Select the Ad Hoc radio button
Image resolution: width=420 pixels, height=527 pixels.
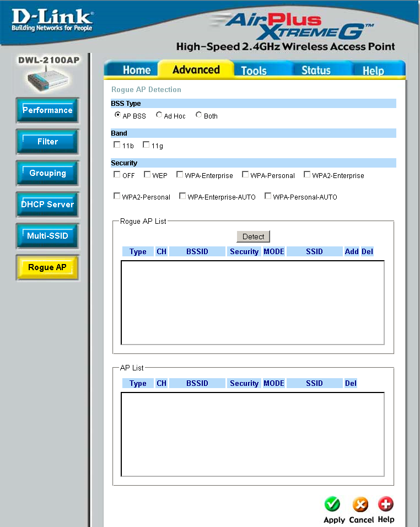pos(159,115)
